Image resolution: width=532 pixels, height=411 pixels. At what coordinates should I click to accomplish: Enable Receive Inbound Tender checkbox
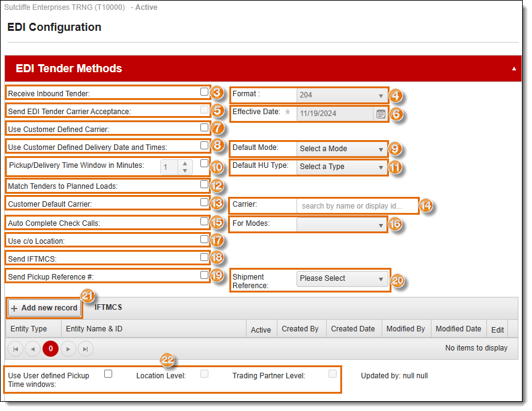(204, 92)
